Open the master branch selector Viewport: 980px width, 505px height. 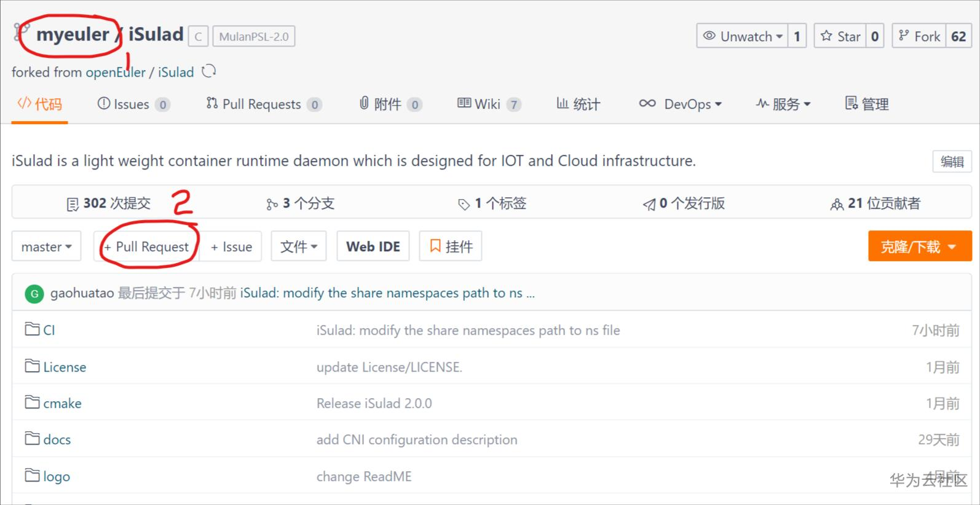[x=46, y=246]
